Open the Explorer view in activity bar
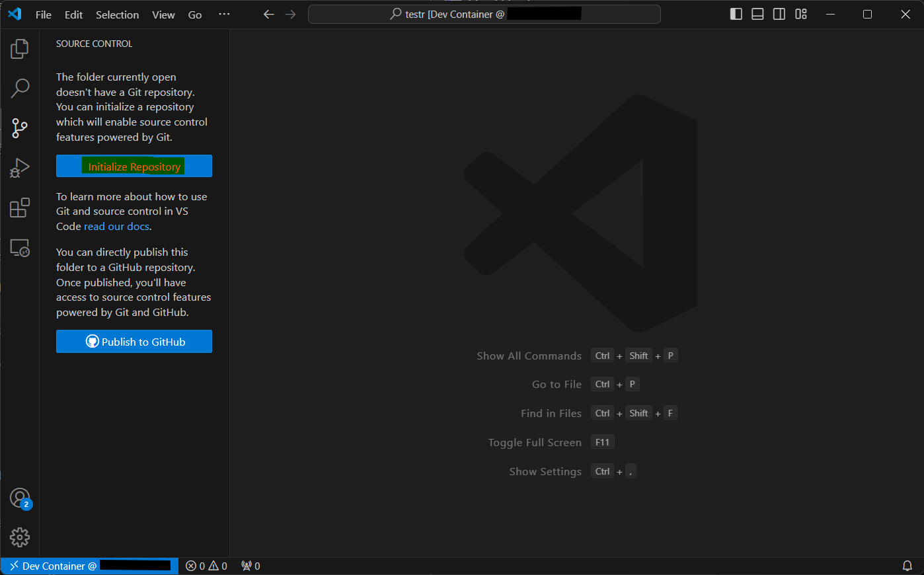This screenshot has width=924, height=575. (x=20, y=48)
